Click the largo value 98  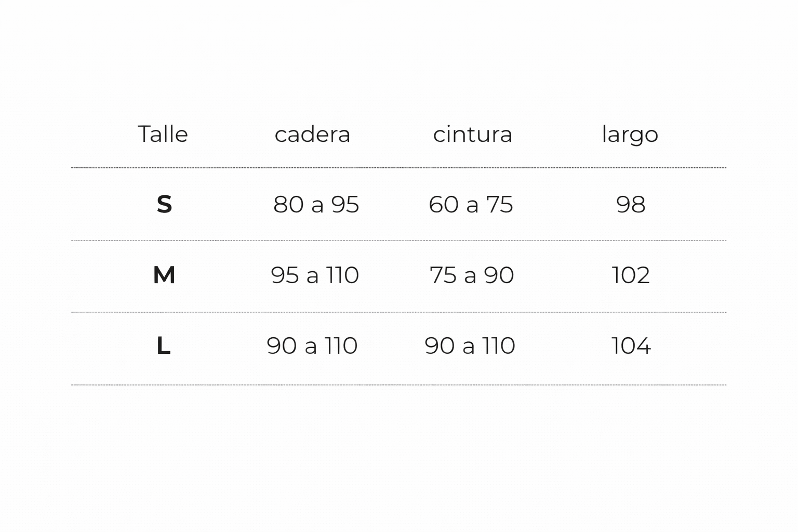tap(631, 204)
